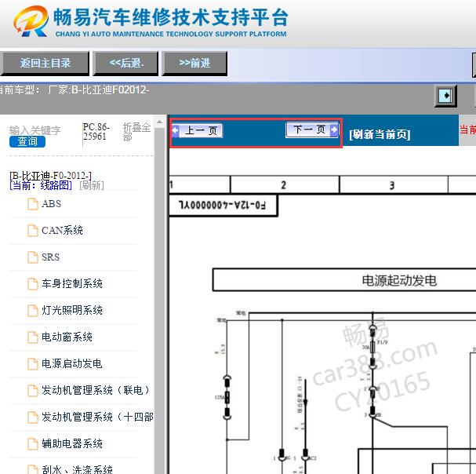Click the [B-比亚迪-F0-2012-] label
This screenshot has width=476, height=474.
point(50,176)
